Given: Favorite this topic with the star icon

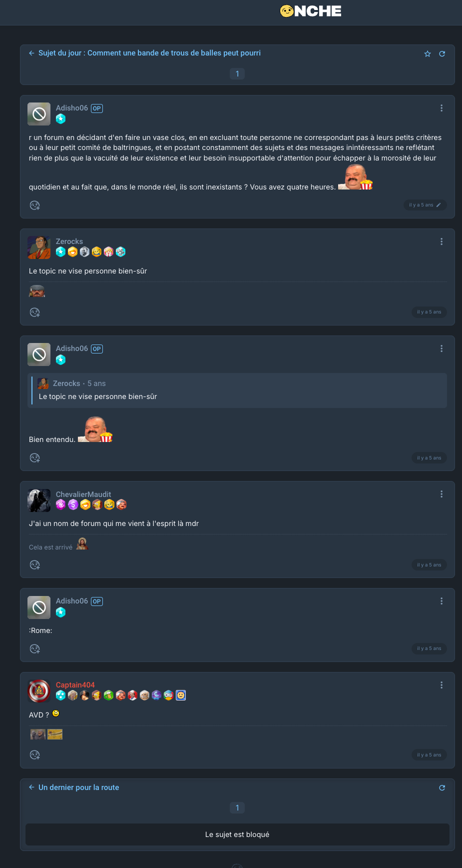Looking at the screenshot, I should tap(428, 54).
